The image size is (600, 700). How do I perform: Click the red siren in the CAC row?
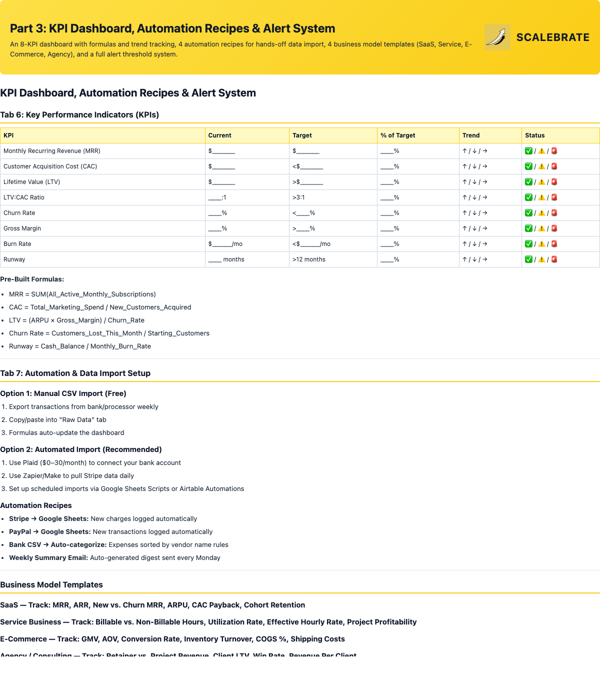554,166
